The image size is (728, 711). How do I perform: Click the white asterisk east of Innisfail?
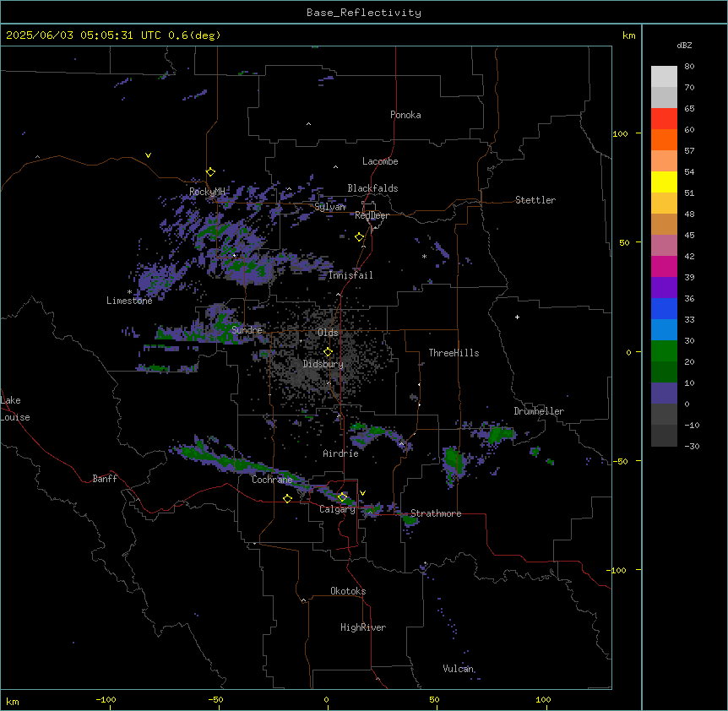424,256
